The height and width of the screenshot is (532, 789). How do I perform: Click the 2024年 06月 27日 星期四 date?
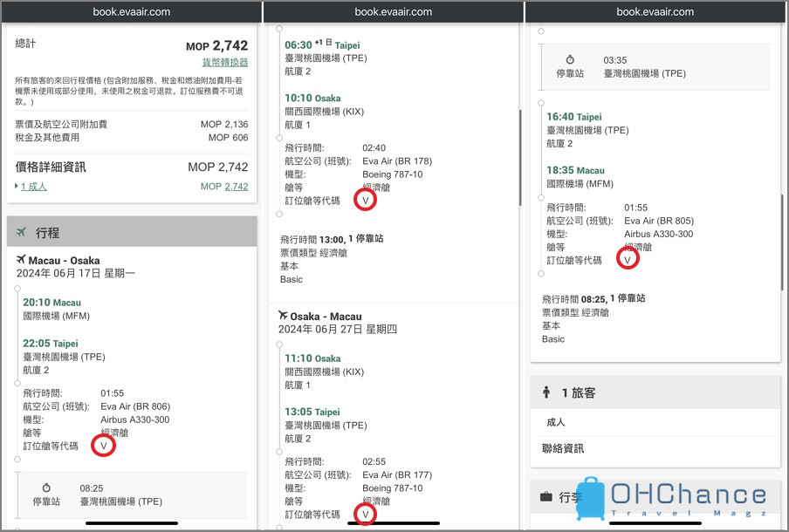coord(338,329)
